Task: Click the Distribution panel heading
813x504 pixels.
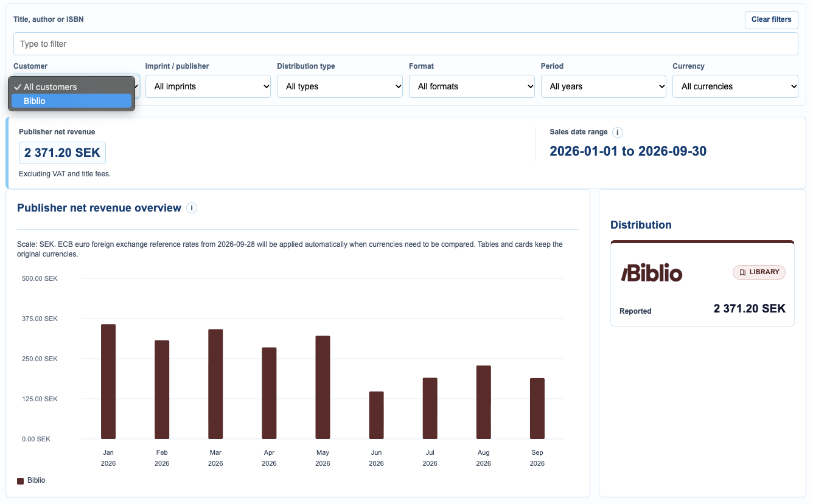Action: (x=641, y=225)
